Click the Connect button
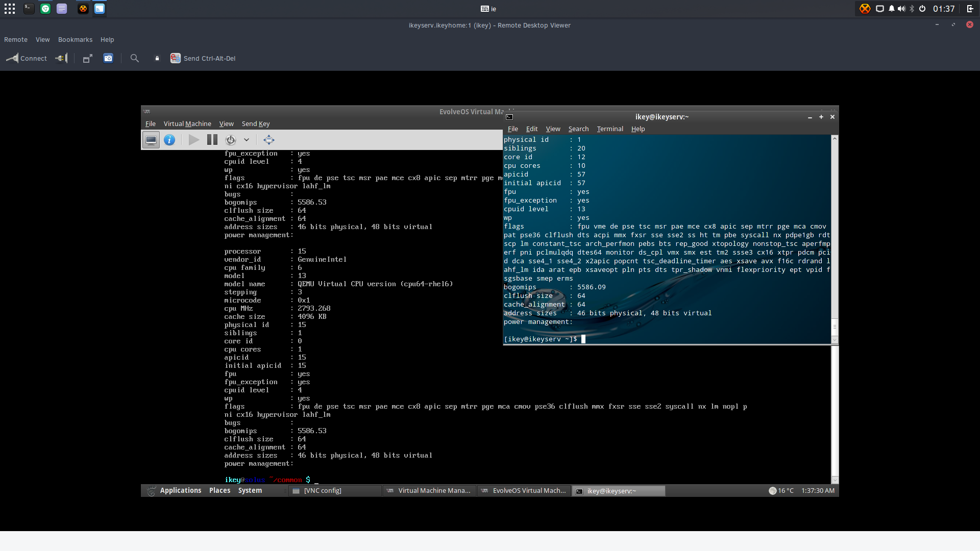 point(27,58)
